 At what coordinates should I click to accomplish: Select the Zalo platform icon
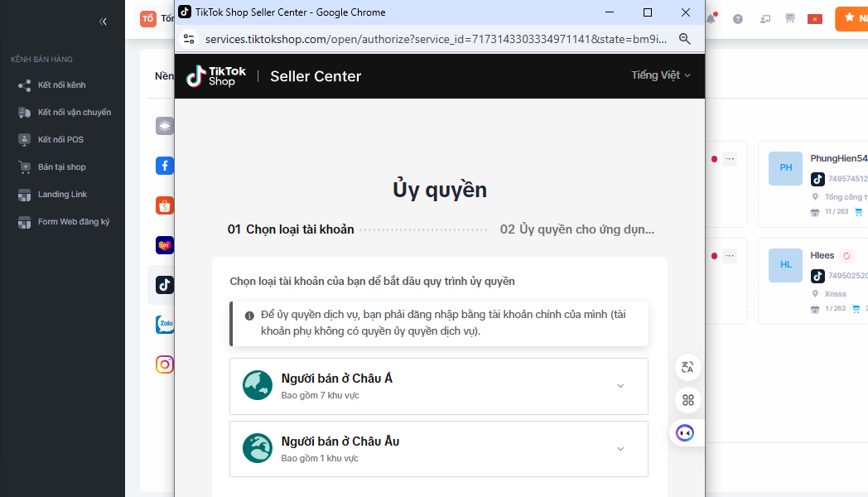pyautogui.click(x=165, y=325)
